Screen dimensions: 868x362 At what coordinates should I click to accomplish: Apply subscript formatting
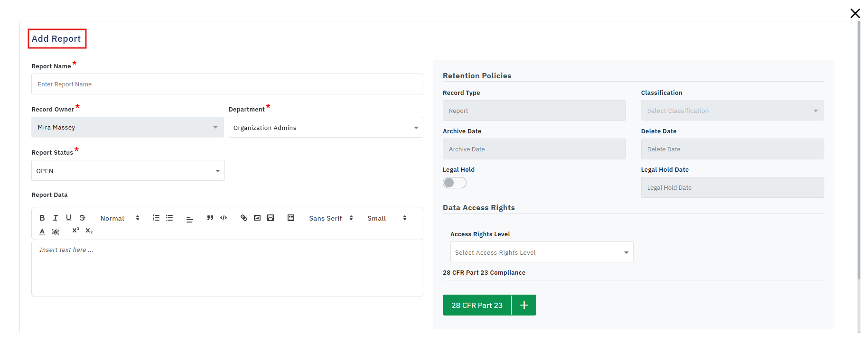(89, 231)
